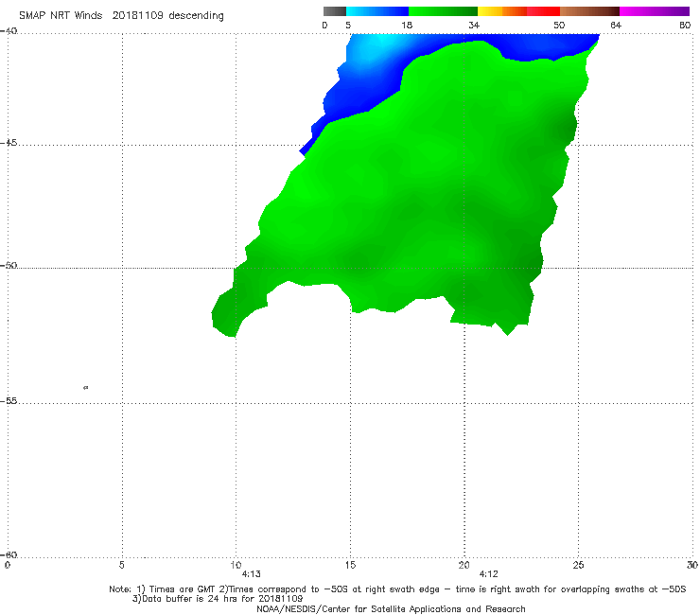Click the color bar label '50'
Image resolution: width=700 pixels, height=615 pixels.
559,25
